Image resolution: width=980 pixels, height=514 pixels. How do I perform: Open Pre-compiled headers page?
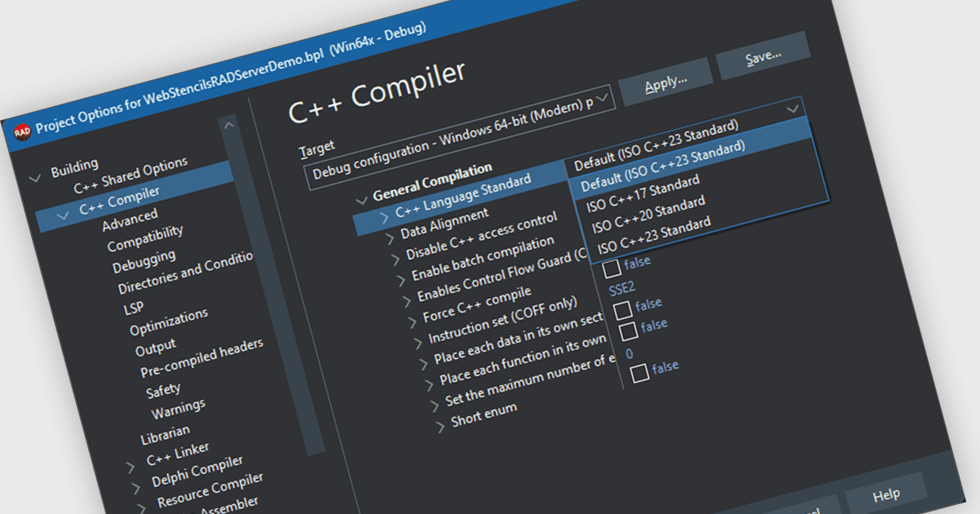[202, 357]
